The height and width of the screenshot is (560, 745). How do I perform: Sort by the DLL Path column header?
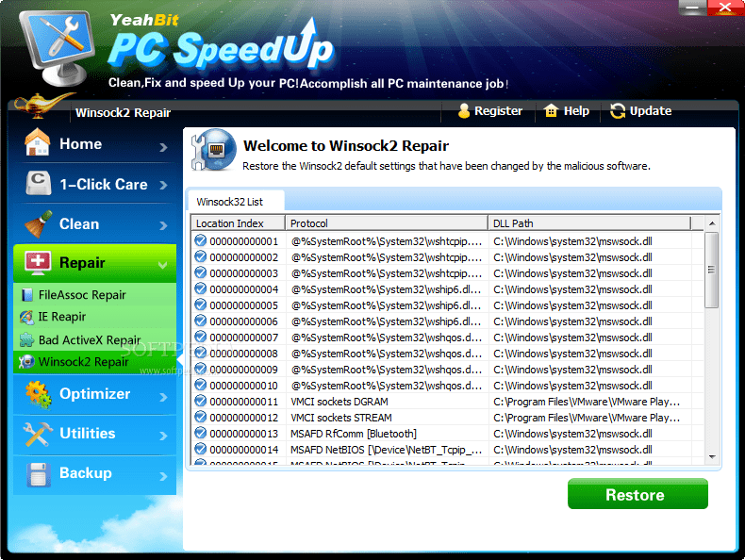[589, 223]
